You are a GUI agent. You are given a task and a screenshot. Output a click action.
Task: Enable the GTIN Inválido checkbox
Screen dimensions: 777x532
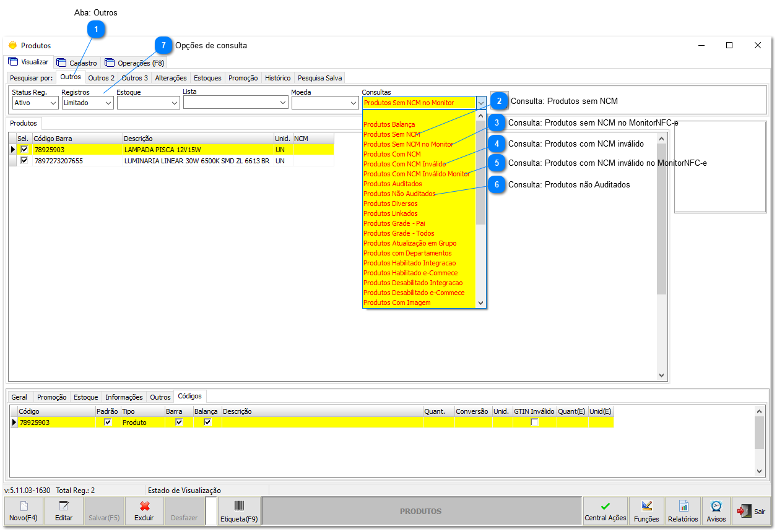(534, 423)
